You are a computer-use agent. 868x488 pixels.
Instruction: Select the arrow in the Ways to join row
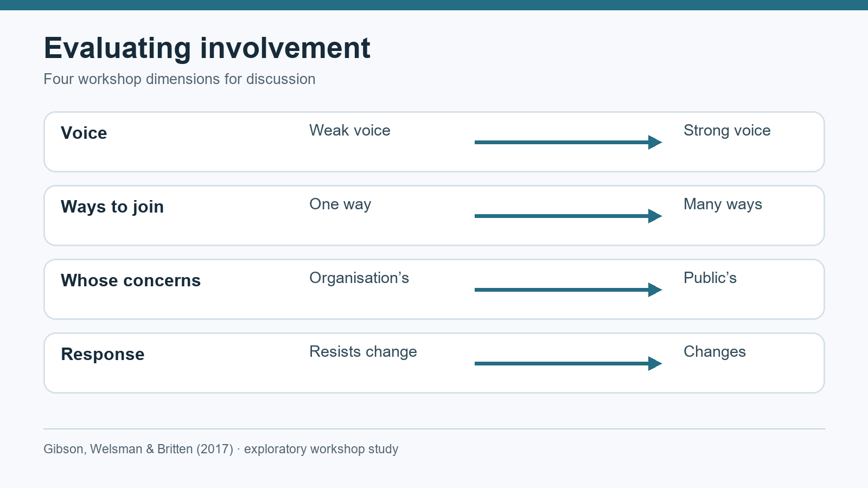[568, 216]
